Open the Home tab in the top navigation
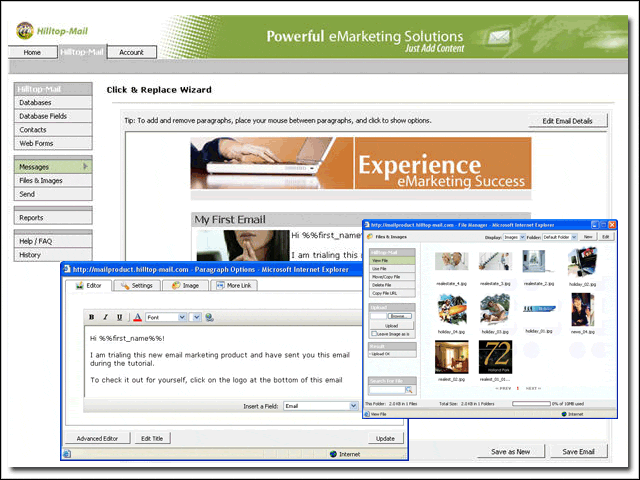The height and width of the screenshot is (480, 640). coord(32,52)
